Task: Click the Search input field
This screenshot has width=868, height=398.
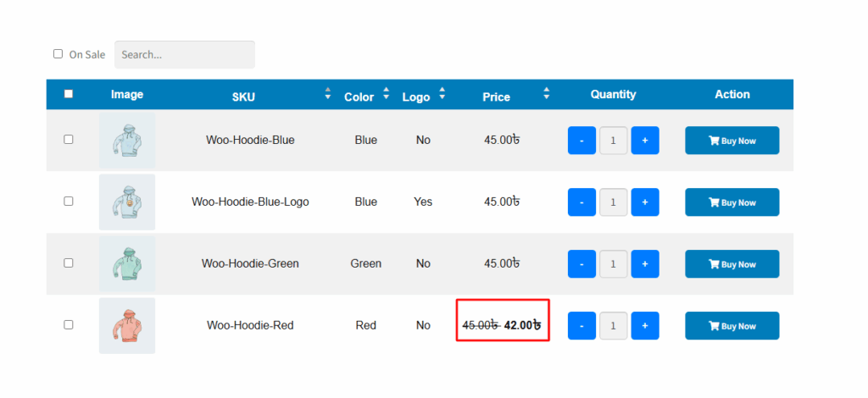Action: pyautogui.click(x=184, y=55)
